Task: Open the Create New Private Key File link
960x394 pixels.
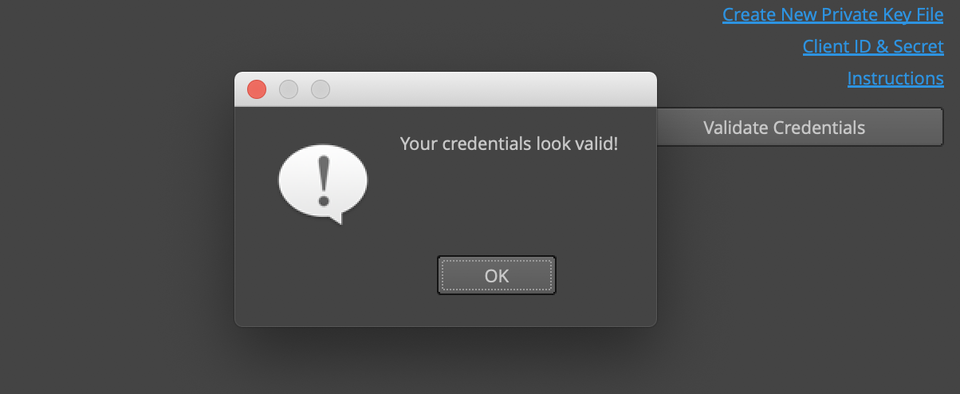Action: pos(833,15)
